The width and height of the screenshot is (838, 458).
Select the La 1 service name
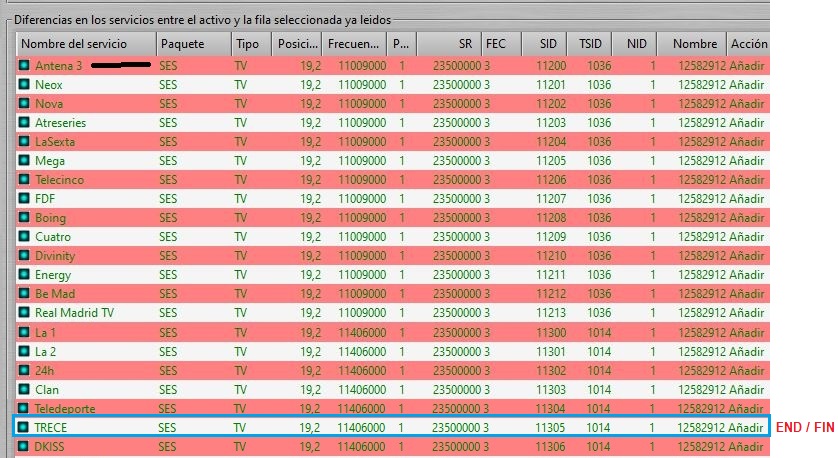(45, 333)
